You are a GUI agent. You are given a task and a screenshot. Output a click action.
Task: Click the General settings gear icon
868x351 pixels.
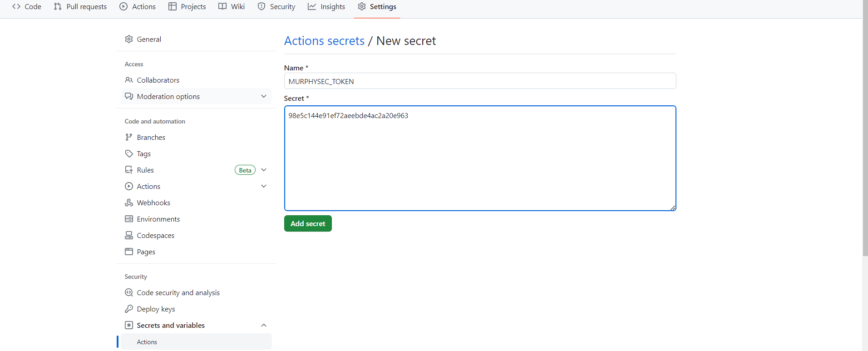tap(129, 39)
